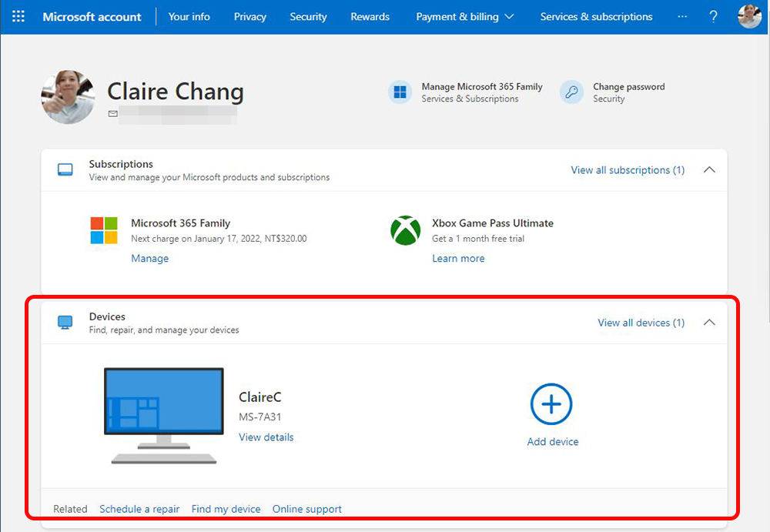This screenshot has width=770, height=532.
Task: Open View all subscriptions link
Action: pos(628,170)
